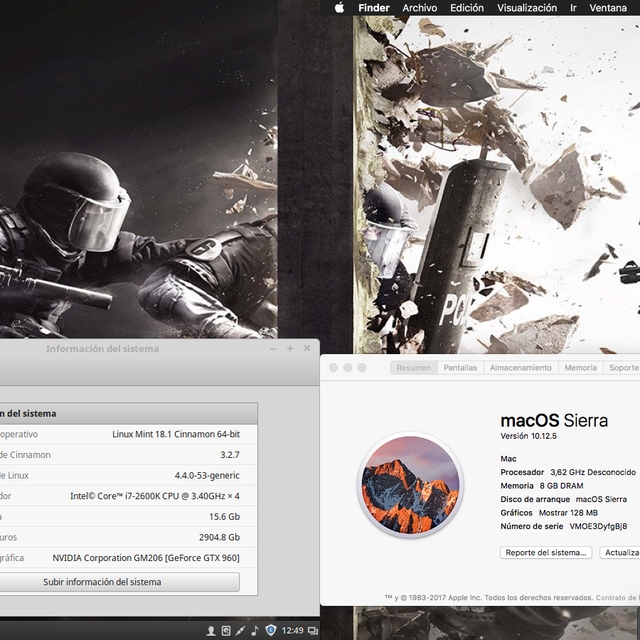This screenshot has width=640, height=640.
Task: Click Reporte del sistema button
Action: coord(546,553)
